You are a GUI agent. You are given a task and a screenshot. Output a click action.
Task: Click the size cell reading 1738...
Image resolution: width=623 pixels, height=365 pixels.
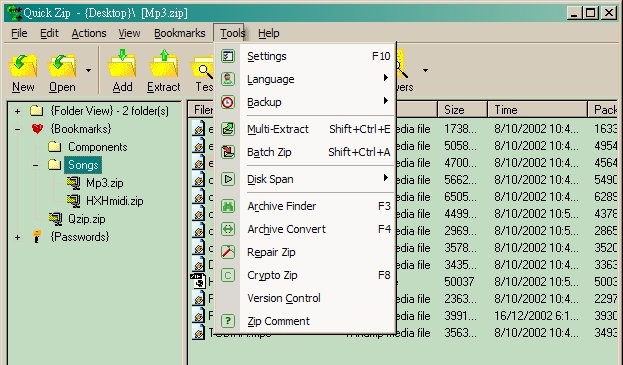[460, 129]
